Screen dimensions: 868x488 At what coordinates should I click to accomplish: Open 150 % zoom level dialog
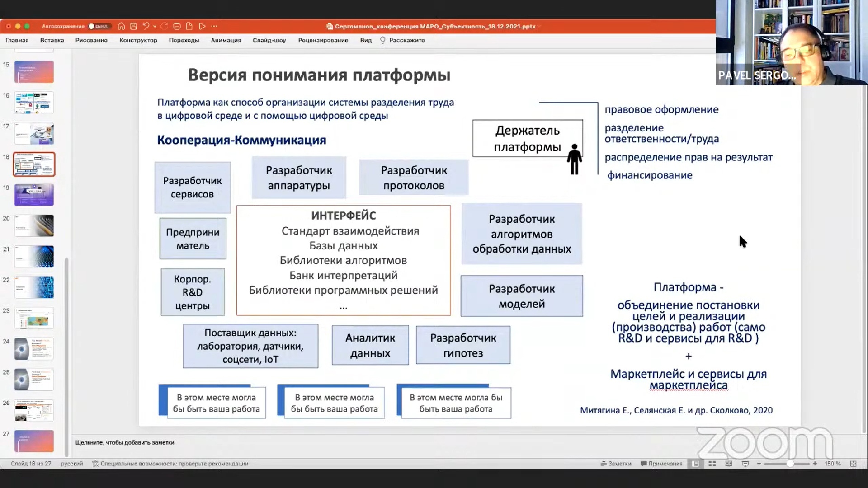coord(832,464)
